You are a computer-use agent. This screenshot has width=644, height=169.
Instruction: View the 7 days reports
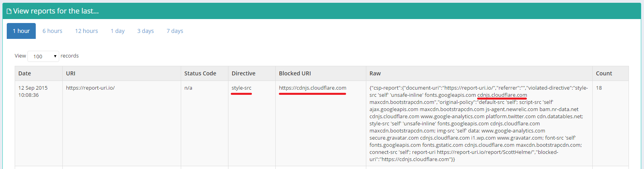pyautogui.click(x=175, y=31)
